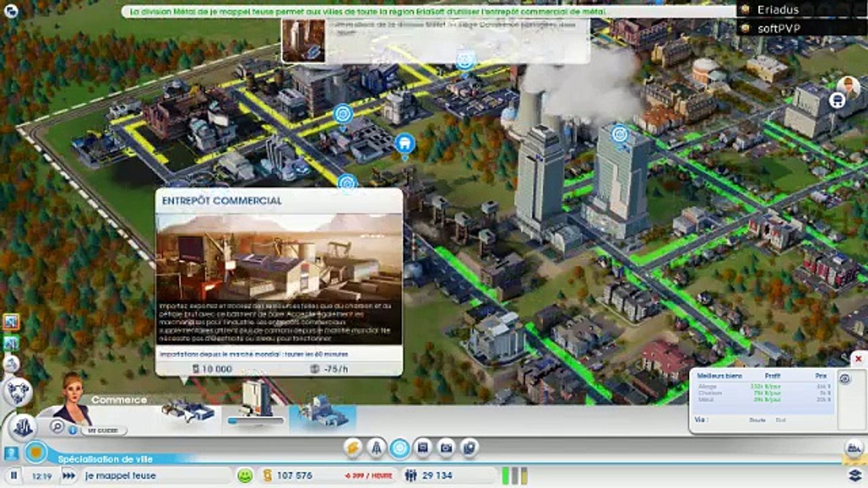This screenshot has width=868, height=488.
Task: Open the data maps icon at bottom right
Action: point(854,447)
